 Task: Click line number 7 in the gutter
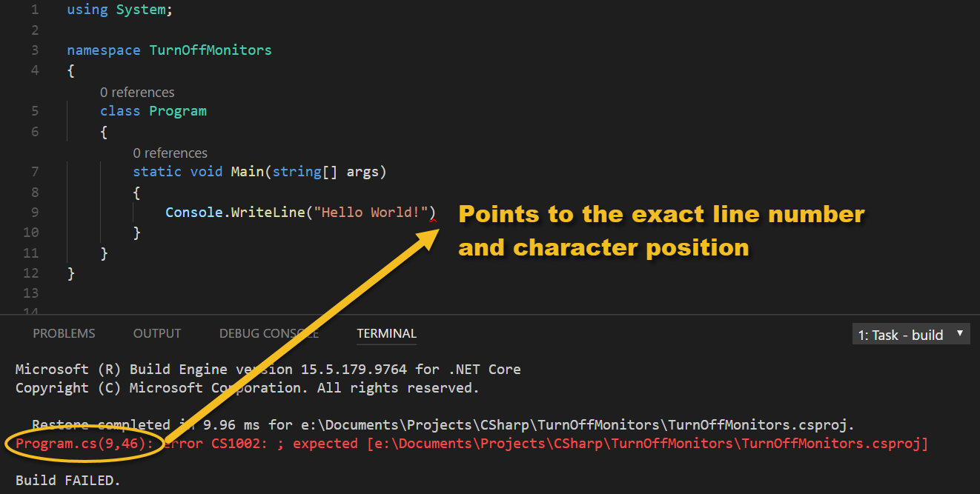coord(35,172)
